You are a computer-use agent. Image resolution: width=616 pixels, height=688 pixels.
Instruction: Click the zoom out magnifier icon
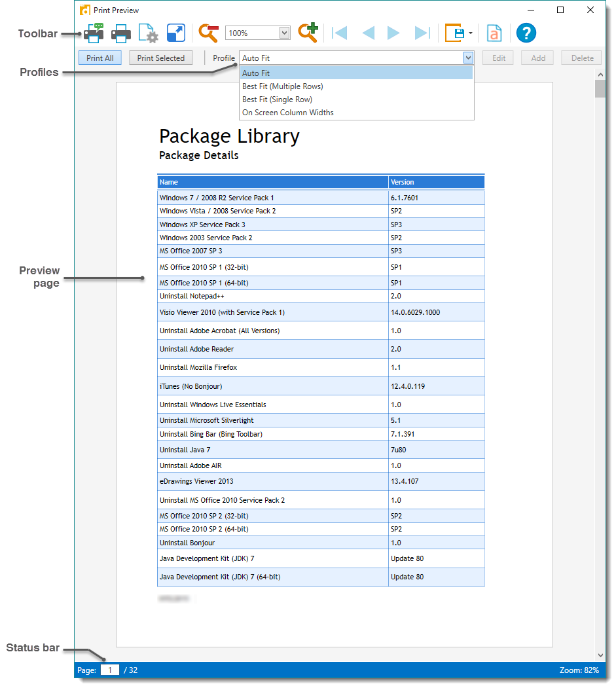click(x=209, y=33)
